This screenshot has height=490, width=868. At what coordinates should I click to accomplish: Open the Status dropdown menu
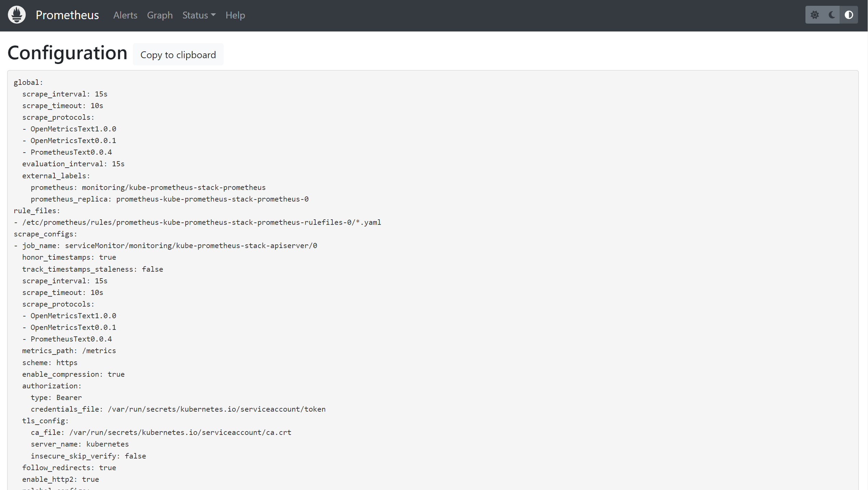coord(199,15)
